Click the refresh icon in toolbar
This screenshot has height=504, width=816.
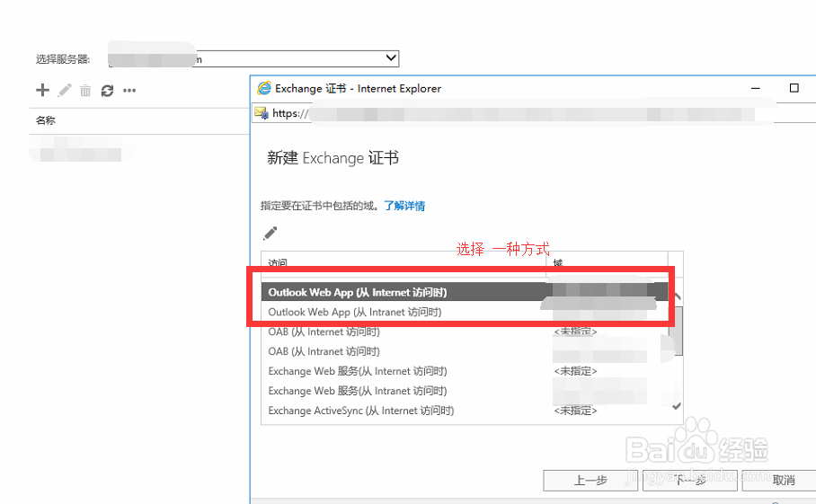pos(107,91)
